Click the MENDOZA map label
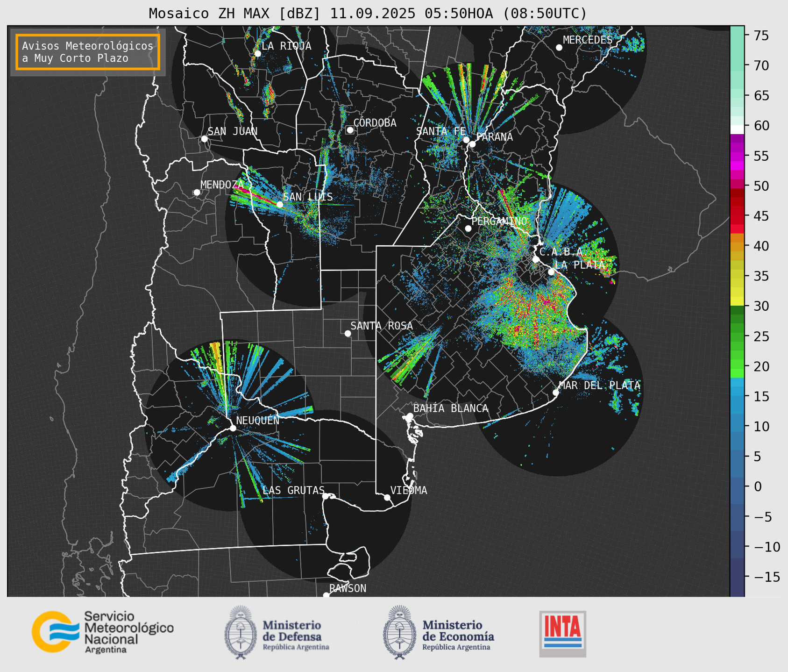Viewport: 788px width, 672px height. pyautogui.click(x=222, y=185)
